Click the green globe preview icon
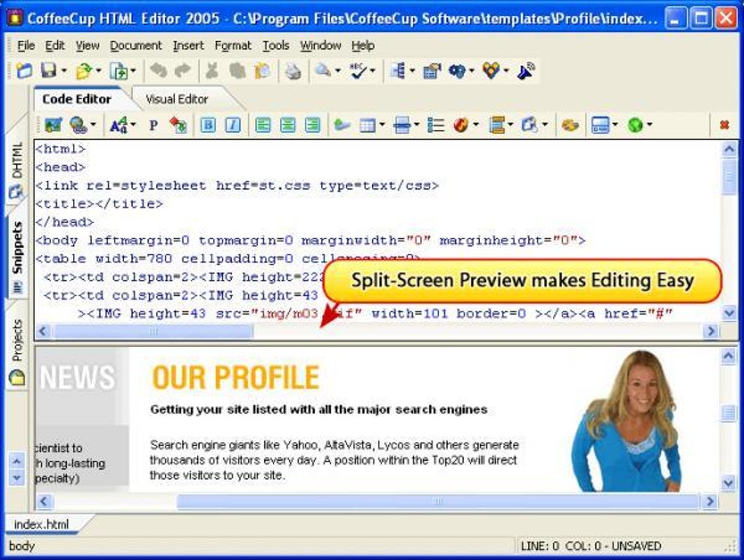This screenshot has height=560, width=744. pyautogui.click(x=635, y=125)
